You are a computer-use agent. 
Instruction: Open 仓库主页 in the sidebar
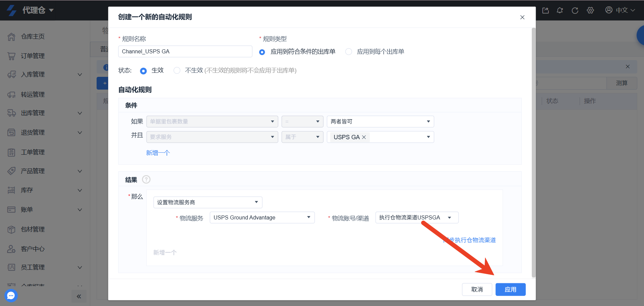tap(33, 37)
